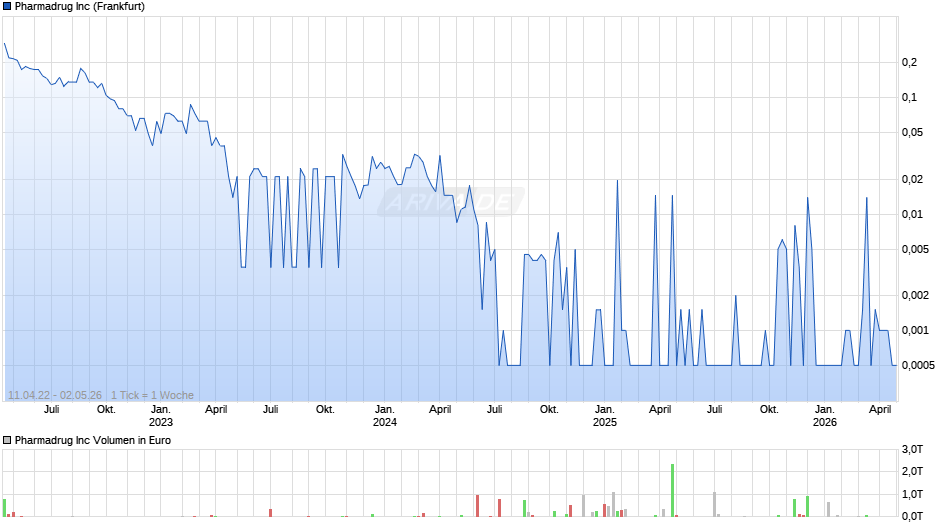The width and height of the screenshot is (940, 526).
Task: Click the price spike to 0,02 in January 2025
Action: tap(617, 181)
